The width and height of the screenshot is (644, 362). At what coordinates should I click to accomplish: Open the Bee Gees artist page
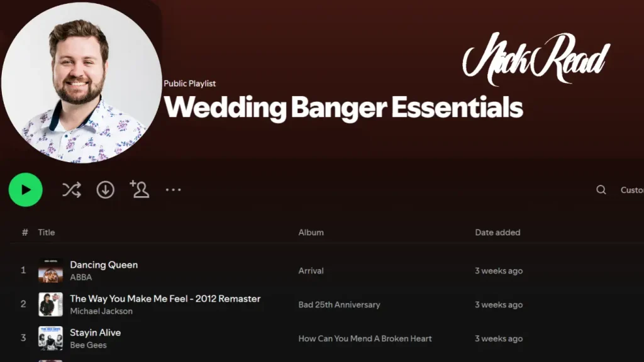point(88,345)
